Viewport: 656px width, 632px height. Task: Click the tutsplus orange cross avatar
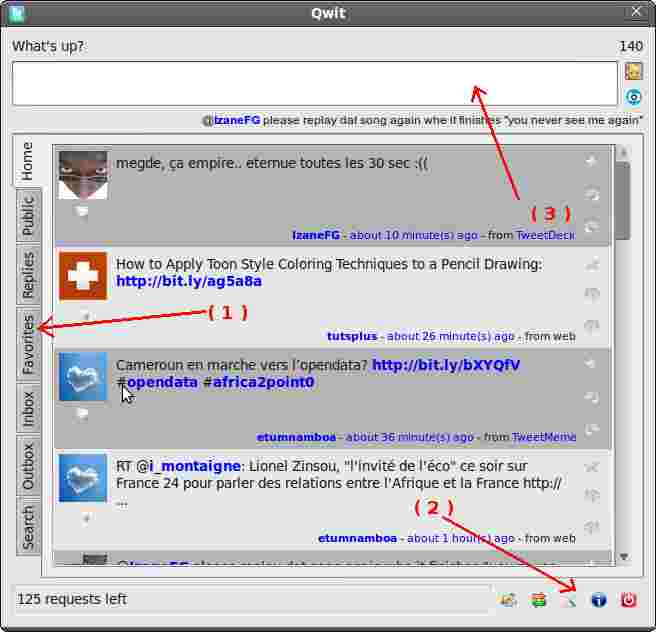[83, 276]
